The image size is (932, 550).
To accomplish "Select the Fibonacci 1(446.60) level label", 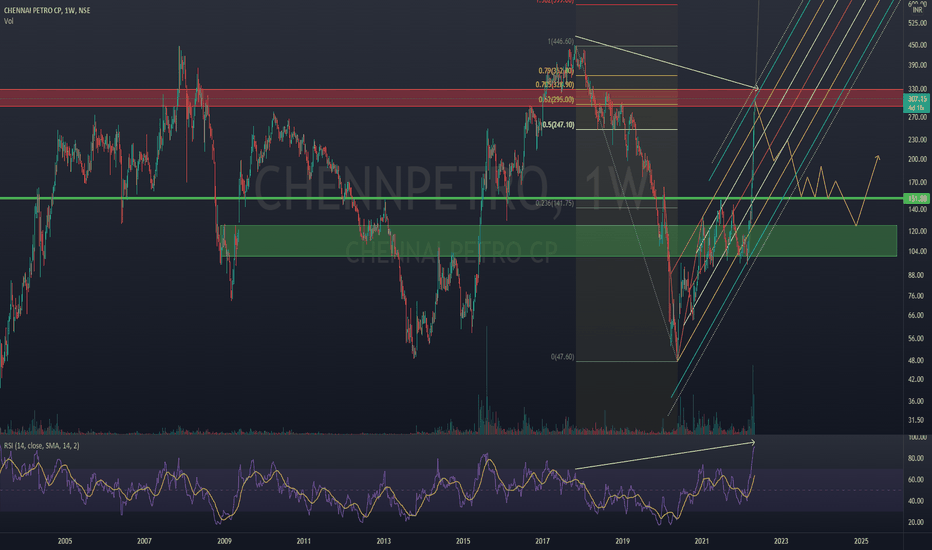I will pyautogui.click(x=561, y=42).
